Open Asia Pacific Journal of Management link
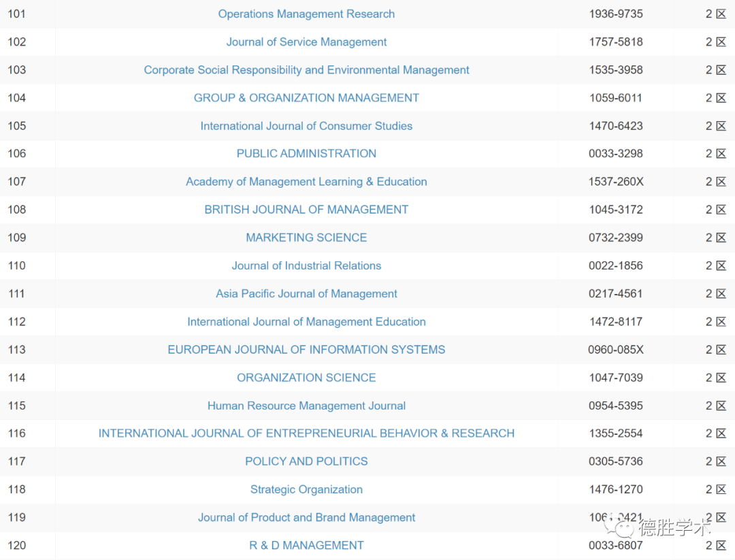This screenshot has width=735, height=560. click(x=306, y=294)
